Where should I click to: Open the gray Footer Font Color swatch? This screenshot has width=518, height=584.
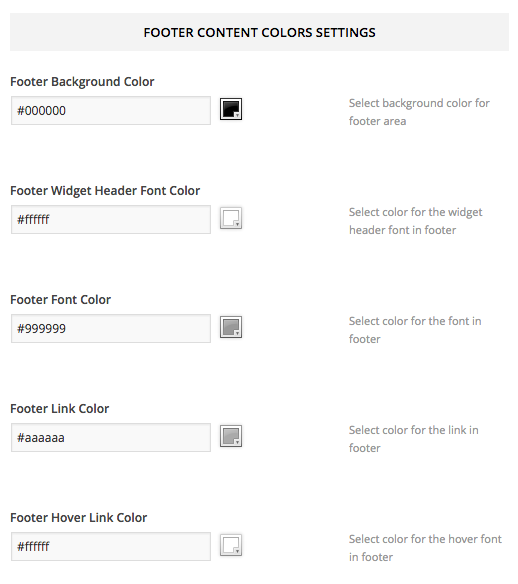coord(231,327)
